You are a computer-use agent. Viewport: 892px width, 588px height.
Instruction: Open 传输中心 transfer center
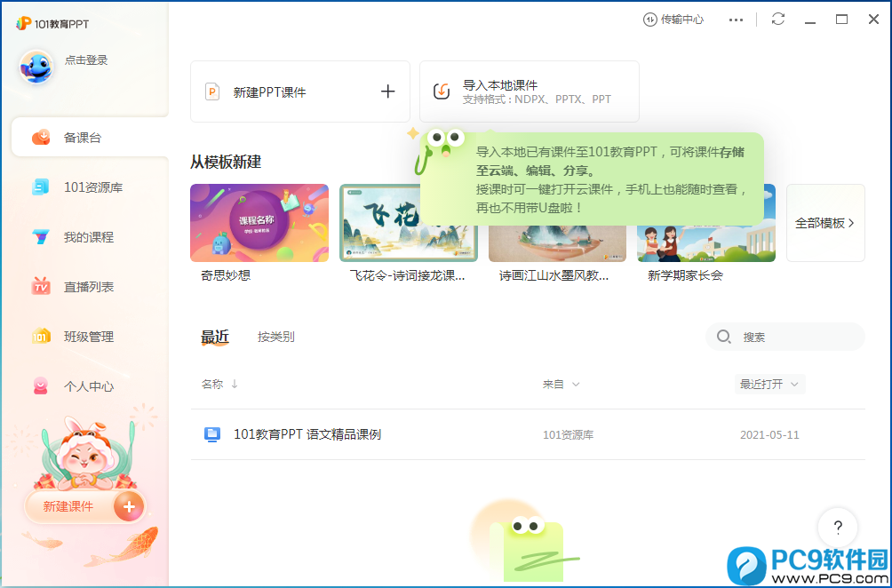click(x=673, y=20)
